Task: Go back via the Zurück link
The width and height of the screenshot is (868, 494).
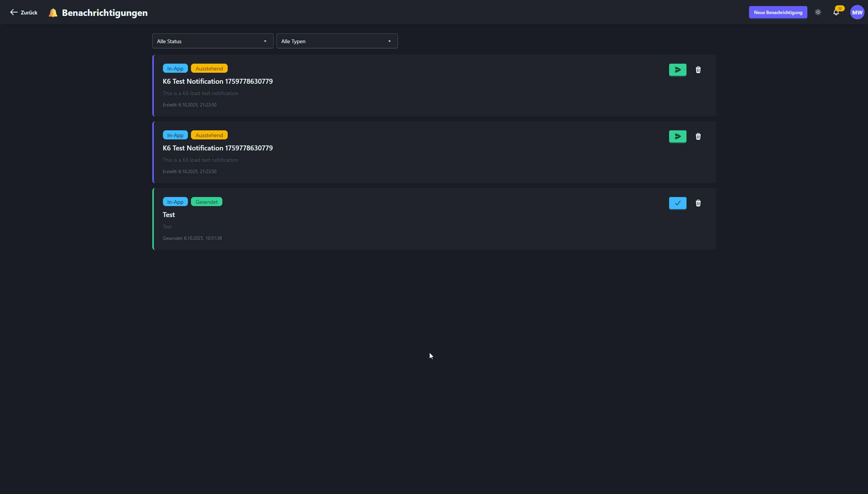Action: click(x=29, y=13)
